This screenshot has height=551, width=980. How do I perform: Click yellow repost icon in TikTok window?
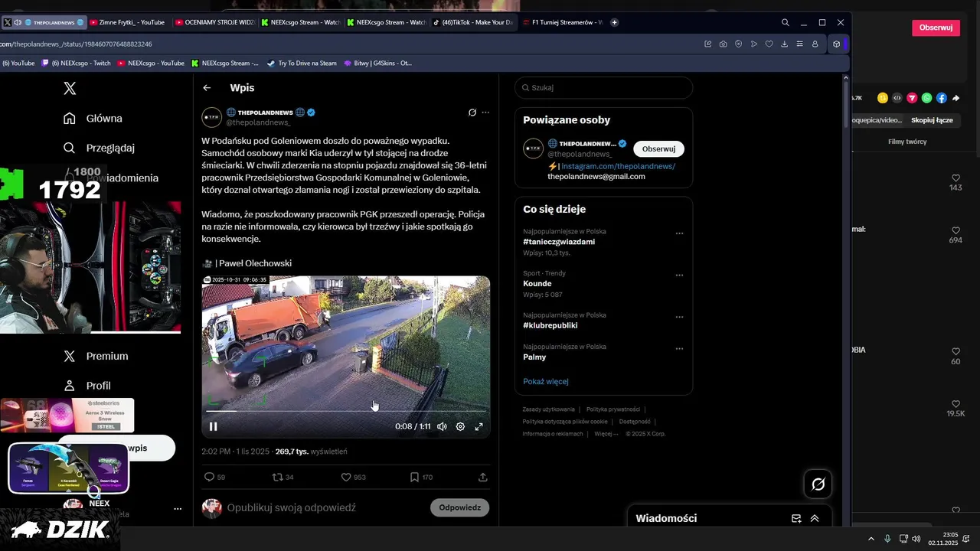(x=883, y=98)
